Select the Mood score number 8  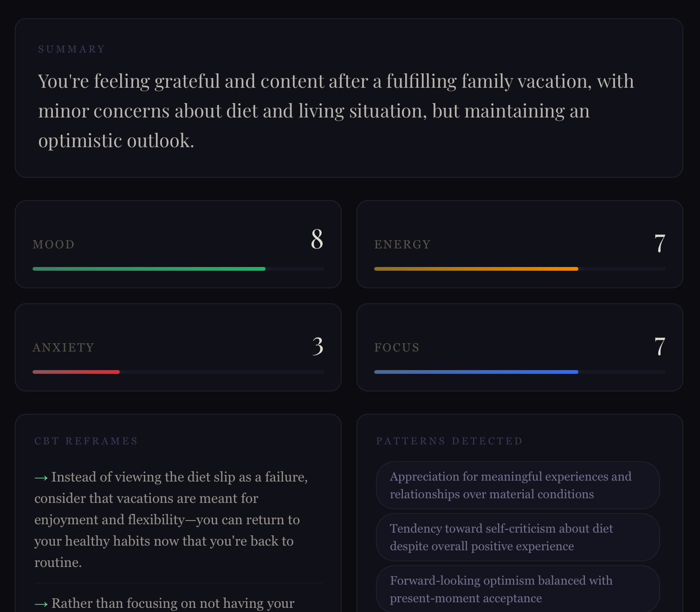point(317,240)
